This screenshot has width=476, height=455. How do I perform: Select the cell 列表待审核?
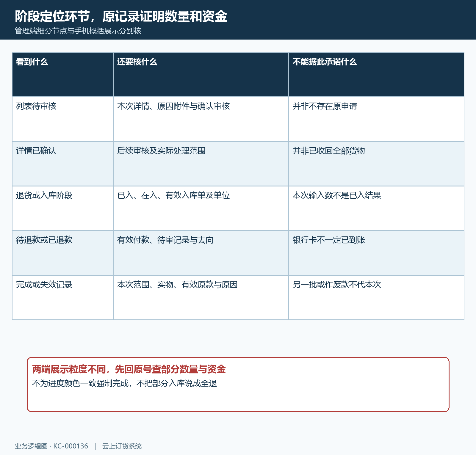tap(62, 119)
